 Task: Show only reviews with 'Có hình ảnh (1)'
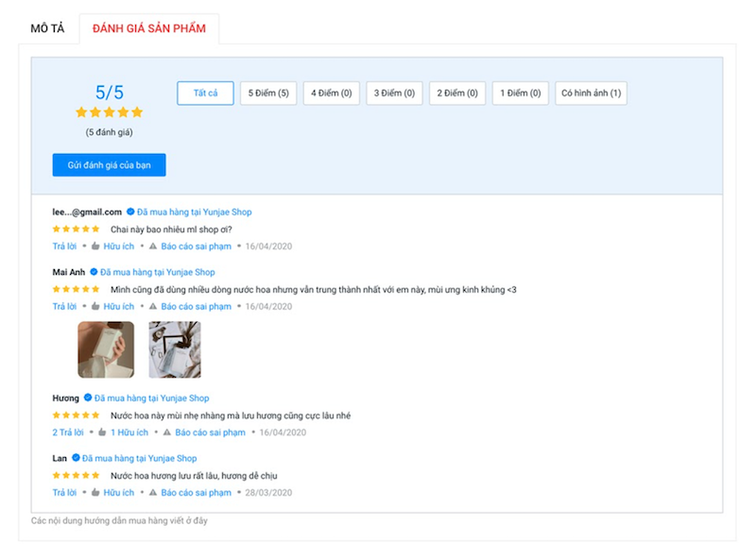tap(591, 93)
